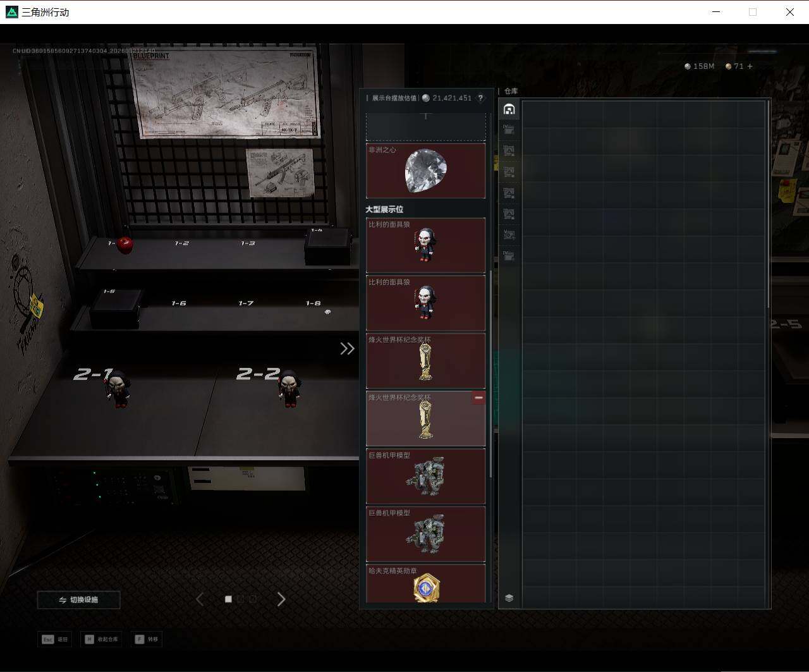The image size is (809, 672).
Task: Go to next display page arrow
Action: (x=281, y=599)
